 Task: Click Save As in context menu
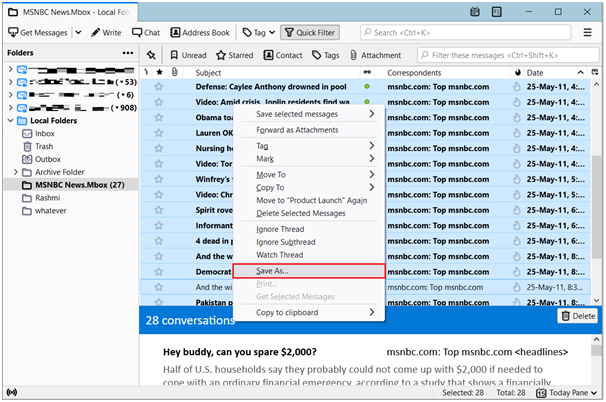coord(308,271)
